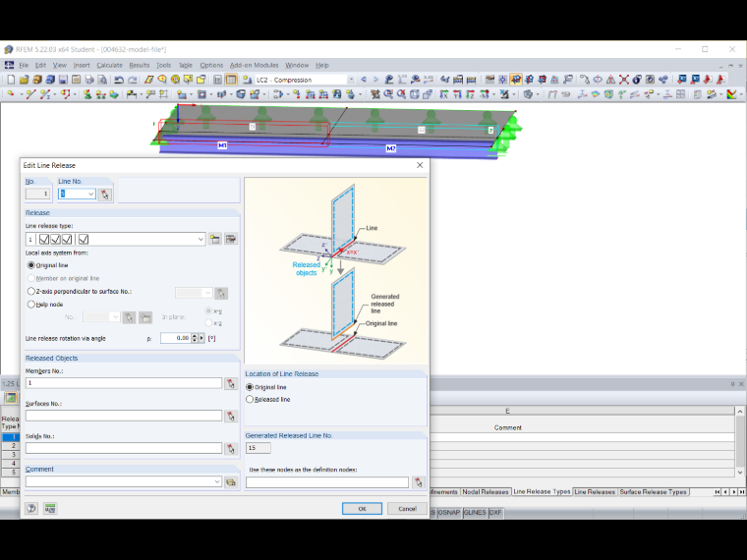
Task: Increase the rotation angle with the spinner
Action: click(195, 336)
